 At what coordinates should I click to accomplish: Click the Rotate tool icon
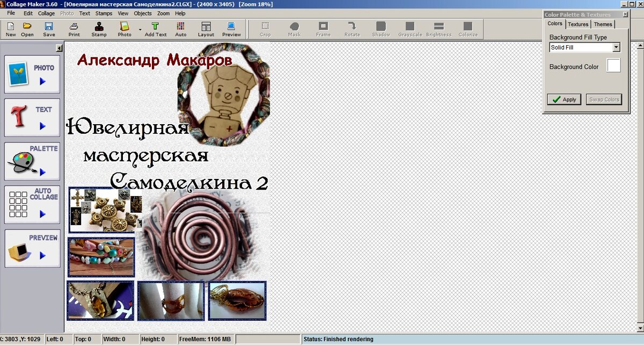click(x=352, y=29)
